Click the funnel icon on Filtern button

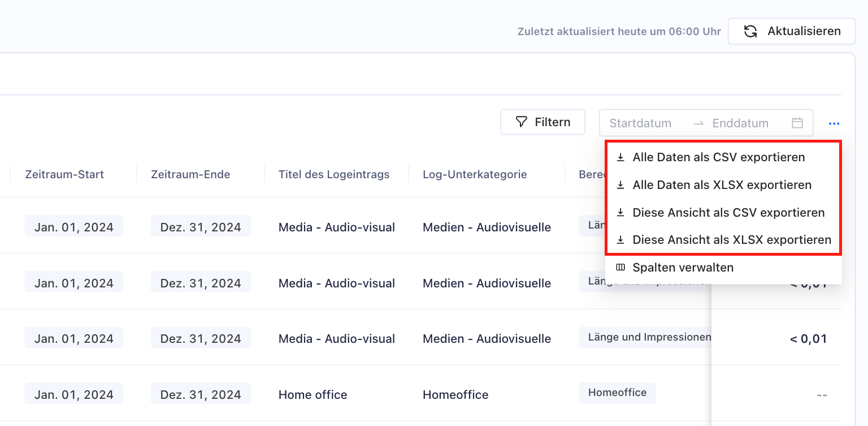(521, 122)
